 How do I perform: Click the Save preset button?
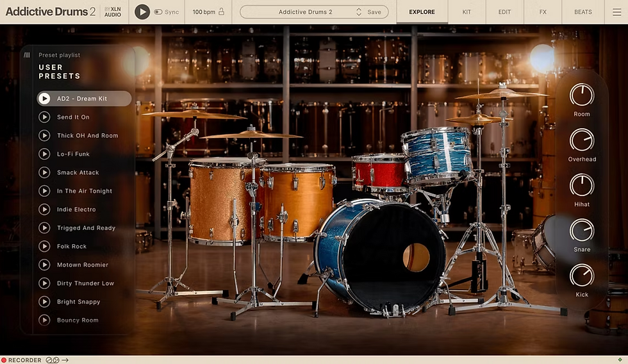pyautogui.click(x=374, y=12)
